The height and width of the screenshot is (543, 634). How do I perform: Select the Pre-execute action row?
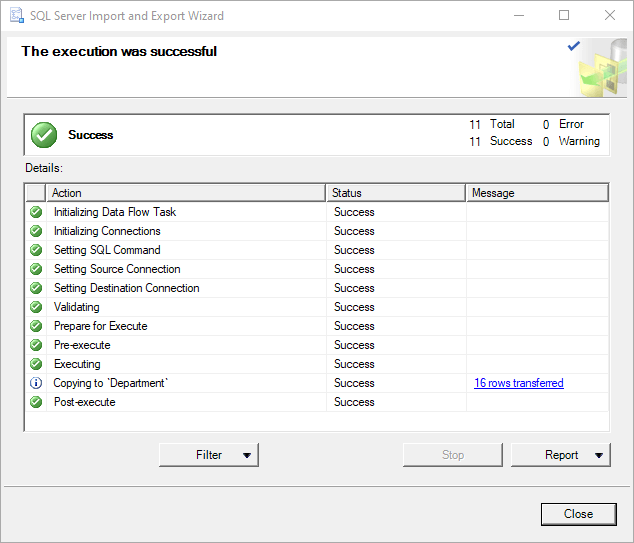point(317,345)
